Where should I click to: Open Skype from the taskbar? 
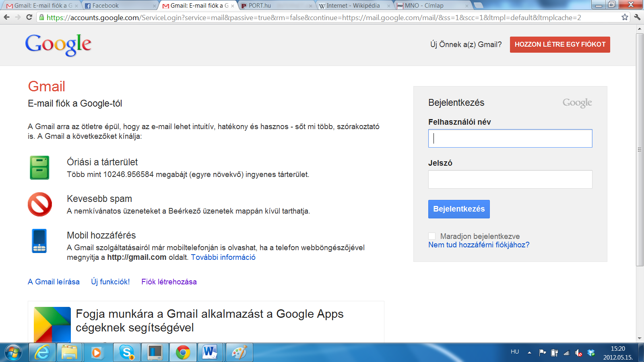tap(127, 353)
